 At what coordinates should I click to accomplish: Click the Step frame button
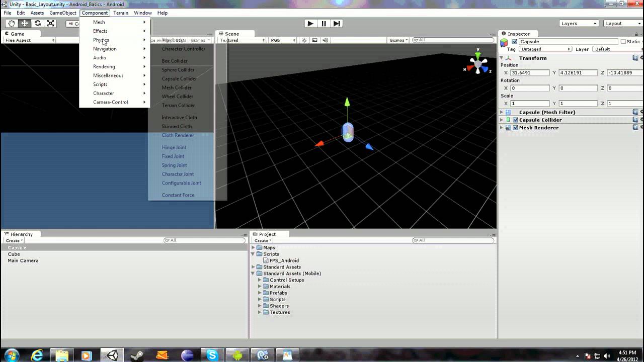pos(337,23)
